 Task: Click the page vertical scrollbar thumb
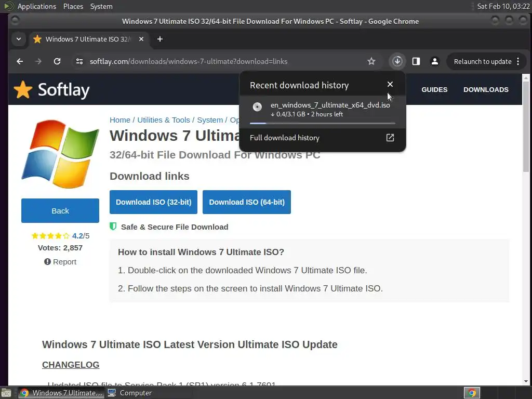point(526,127)
